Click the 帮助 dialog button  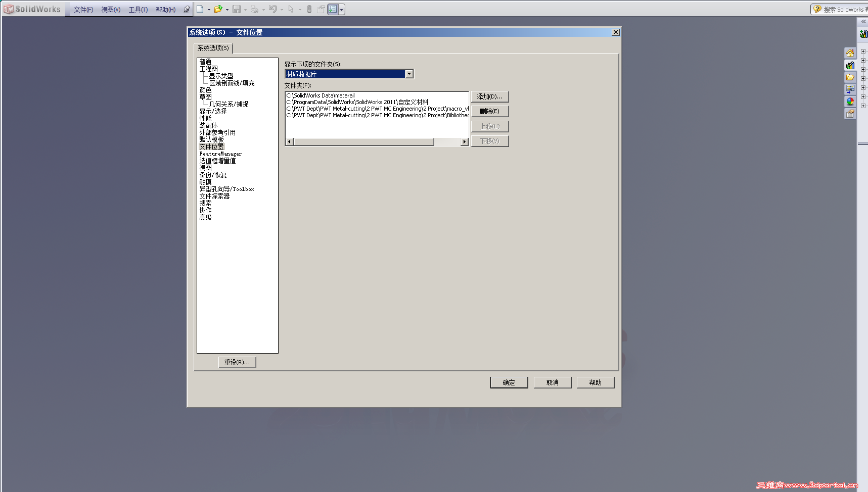click(596, 382)
